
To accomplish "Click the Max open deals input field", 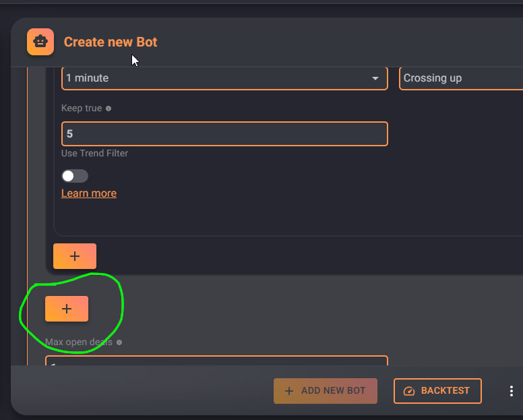I will coord(216,361).
